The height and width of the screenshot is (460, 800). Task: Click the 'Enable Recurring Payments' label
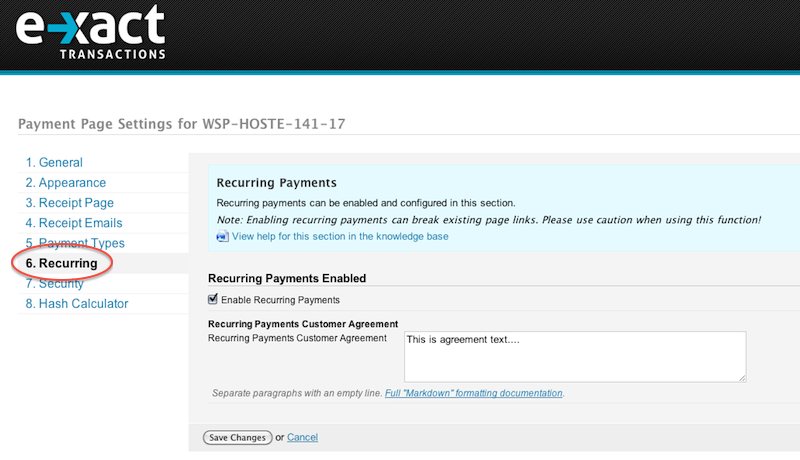(280, 300)
